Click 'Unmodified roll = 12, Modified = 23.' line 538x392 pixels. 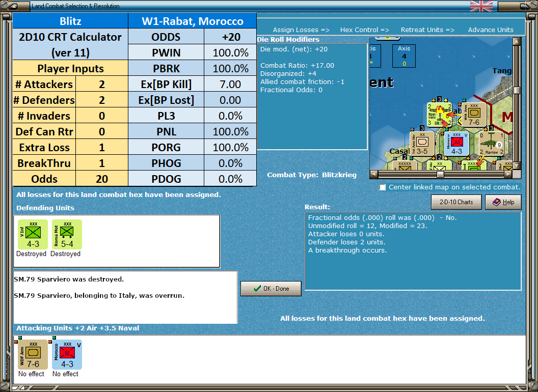tap(367, 226)
